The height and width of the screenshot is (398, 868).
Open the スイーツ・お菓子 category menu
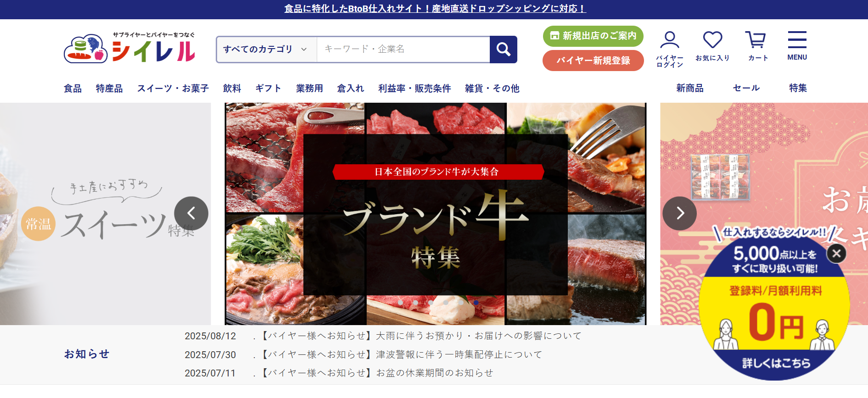[x=173, y=88]
